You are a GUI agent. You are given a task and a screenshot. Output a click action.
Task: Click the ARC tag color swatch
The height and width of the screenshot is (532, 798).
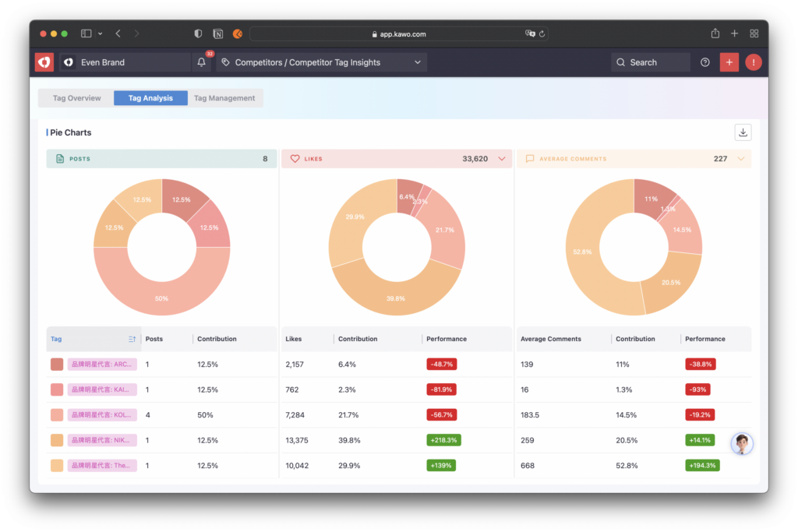[x=57, y=364]
